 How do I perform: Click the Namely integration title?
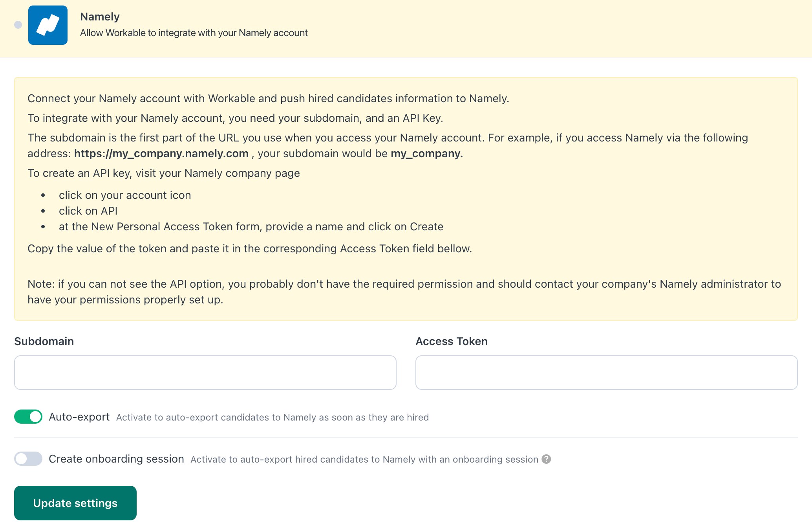click(x=100, y=17)
